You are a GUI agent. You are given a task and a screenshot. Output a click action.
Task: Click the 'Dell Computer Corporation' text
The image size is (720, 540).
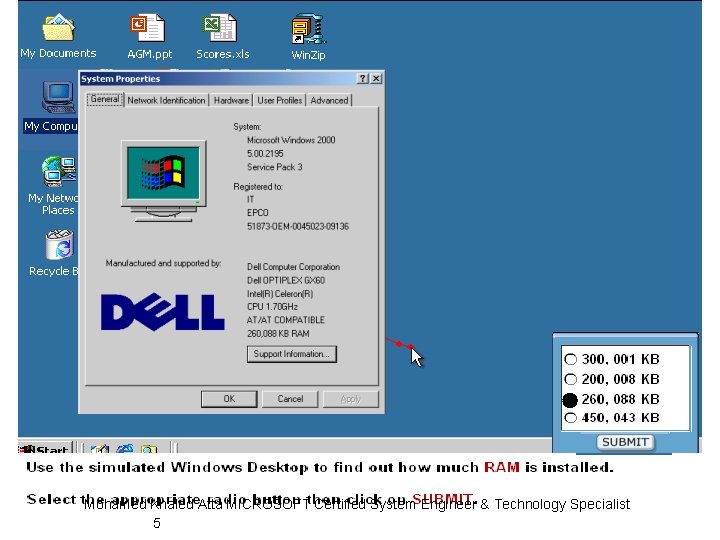coord(293,267)
